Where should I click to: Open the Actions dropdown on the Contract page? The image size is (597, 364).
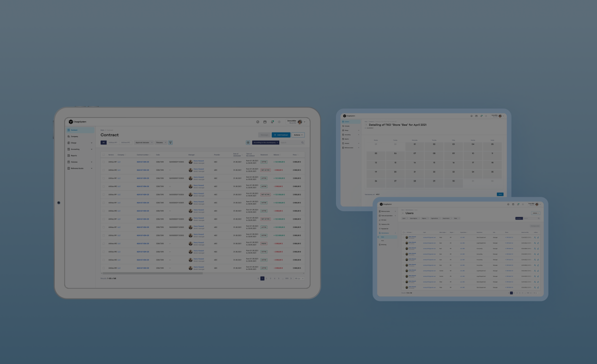[x=298, y=135]
